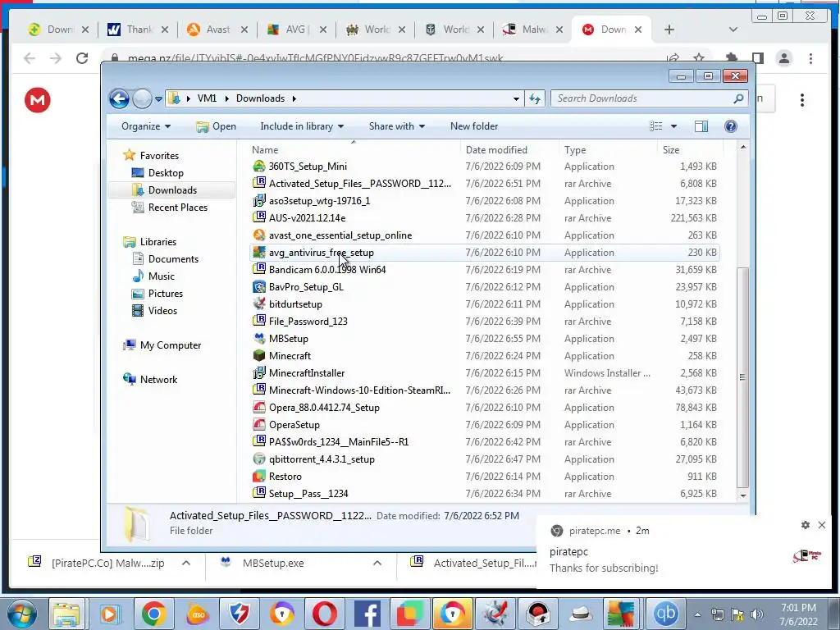Reload the Chrome page
Viewport: 840px width, 630px height.
(82, 58)
